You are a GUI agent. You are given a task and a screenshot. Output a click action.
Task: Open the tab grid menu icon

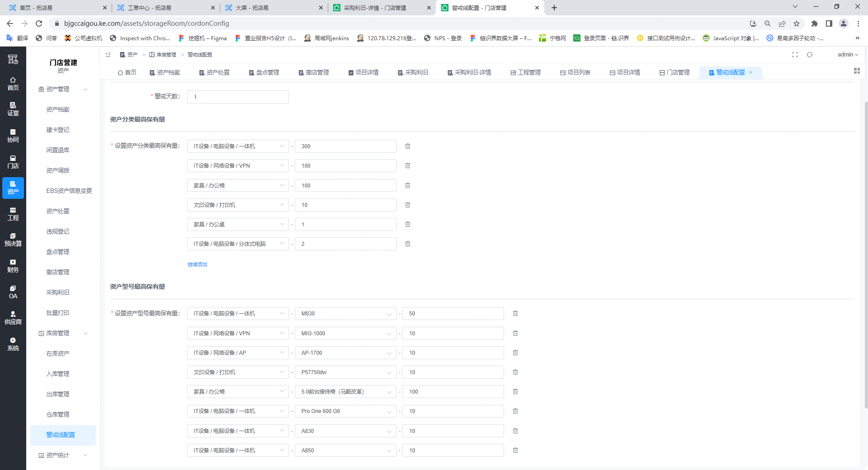click(x=856, y=71)
